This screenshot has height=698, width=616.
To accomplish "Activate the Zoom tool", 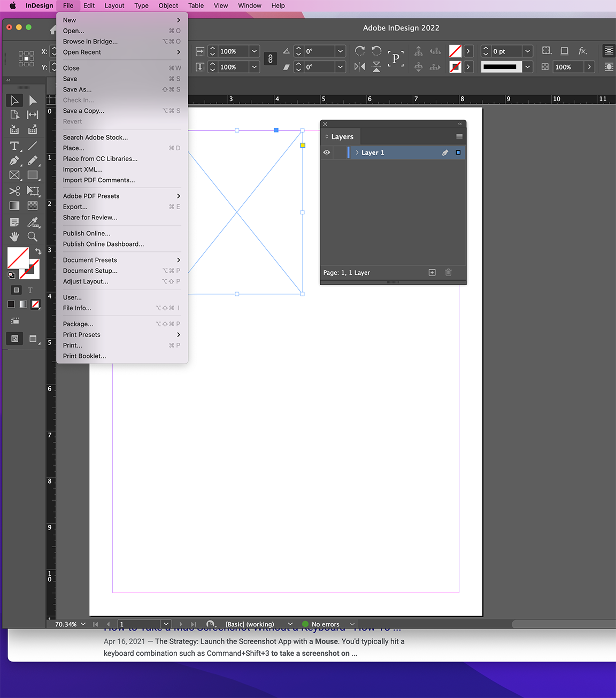I will click(33, 236).
